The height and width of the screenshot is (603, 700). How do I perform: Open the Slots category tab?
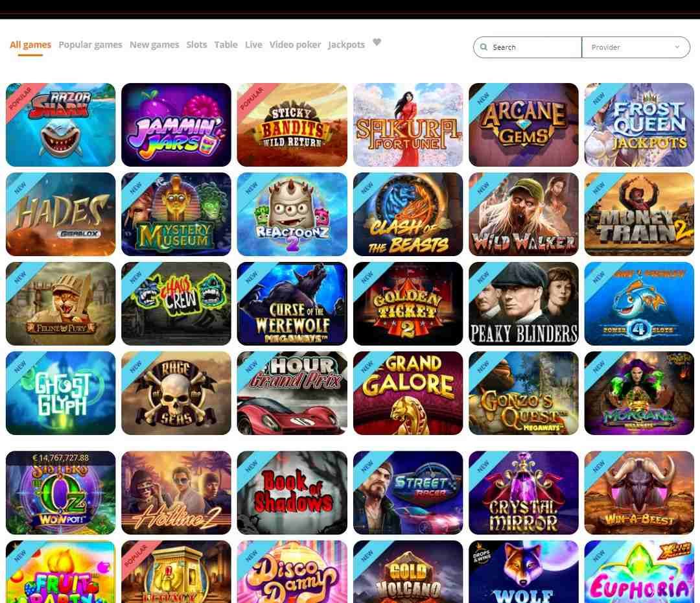click(196, 45)
